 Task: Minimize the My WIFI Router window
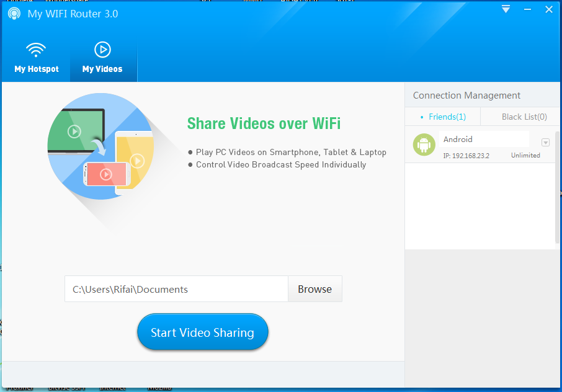click(x=527, y=10)
